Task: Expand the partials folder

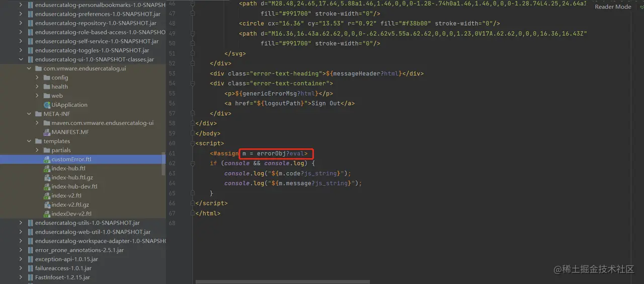Action: point(37,150)
